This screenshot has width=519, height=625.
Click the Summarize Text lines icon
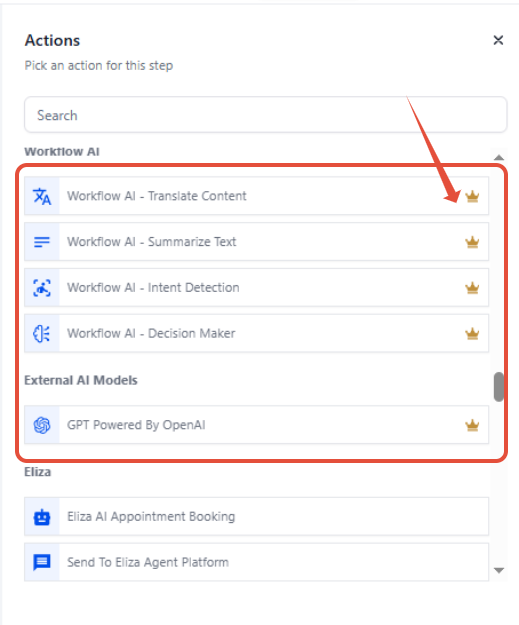pos(42,242)
